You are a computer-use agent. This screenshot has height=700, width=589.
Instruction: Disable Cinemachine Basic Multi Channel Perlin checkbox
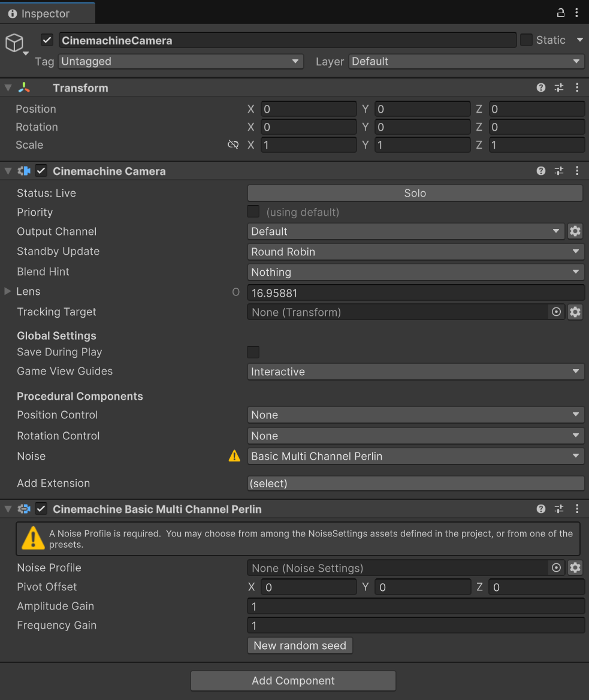tap(41, 509)
